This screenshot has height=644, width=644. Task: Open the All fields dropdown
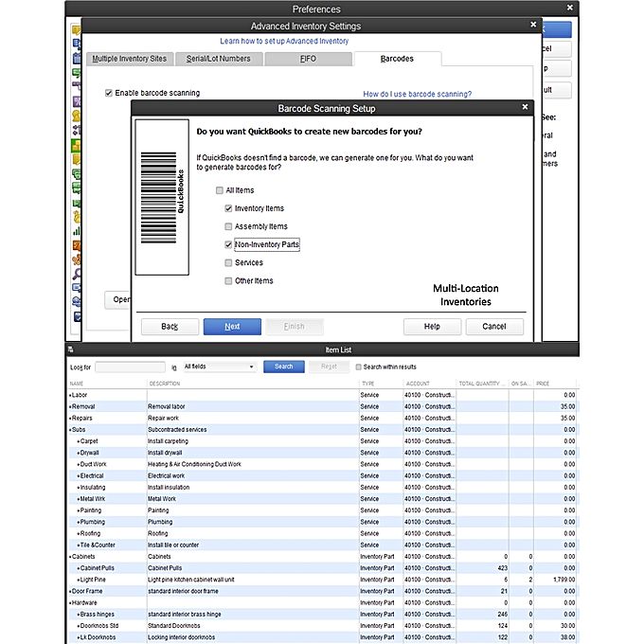(x=219, y=367)
